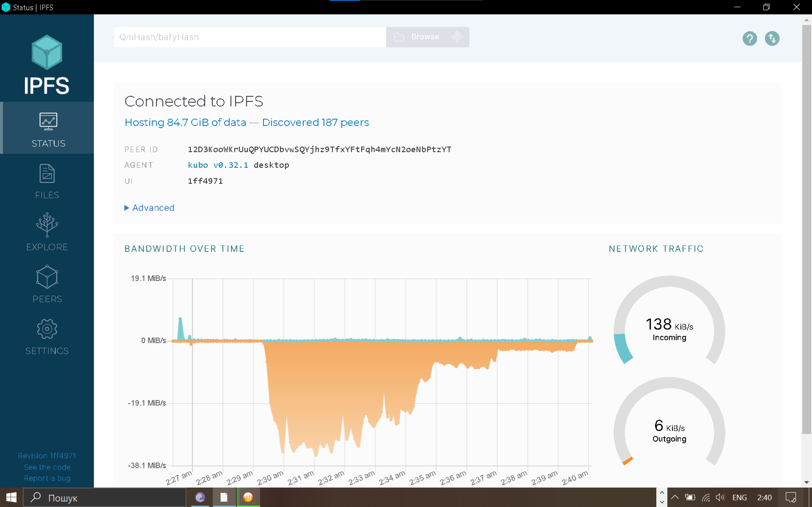Click the See the code link
This screenshot has width=812, height=507.
pos(47,467)
